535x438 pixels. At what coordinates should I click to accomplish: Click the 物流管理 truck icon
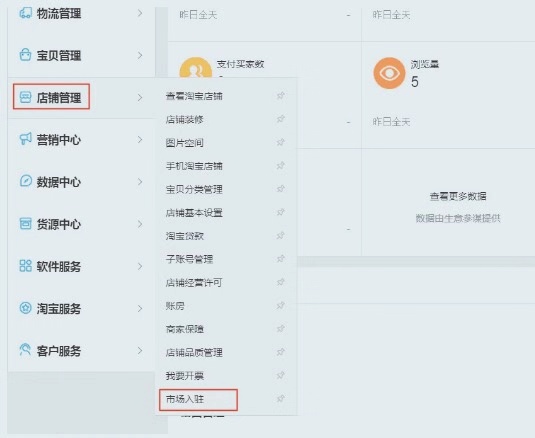point(26,13)
